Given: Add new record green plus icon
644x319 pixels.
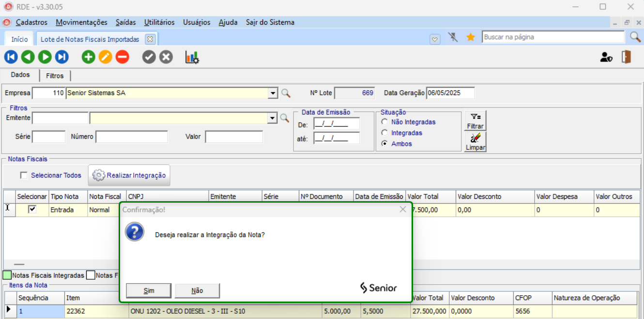Looking at the screenshot, I should pos(88,57).
